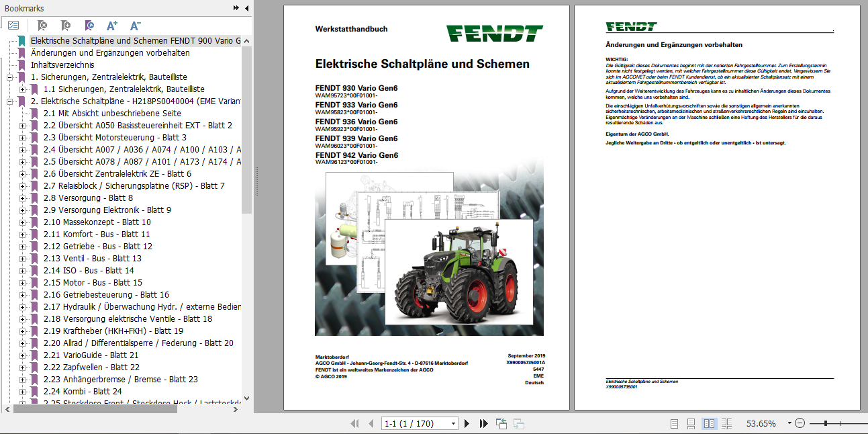Go to the next page
This screenshot has width=868, height=434.
(467, 423)
